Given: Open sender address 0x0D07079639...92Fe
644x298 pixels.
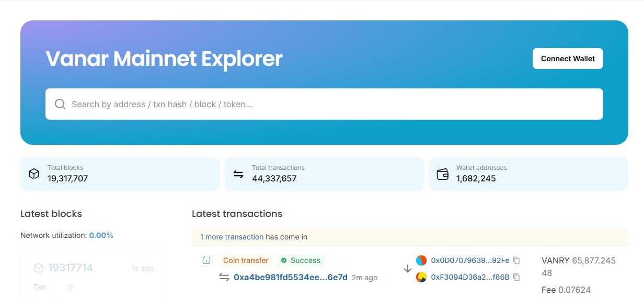Looking at the screenshot, I should 470,260.
